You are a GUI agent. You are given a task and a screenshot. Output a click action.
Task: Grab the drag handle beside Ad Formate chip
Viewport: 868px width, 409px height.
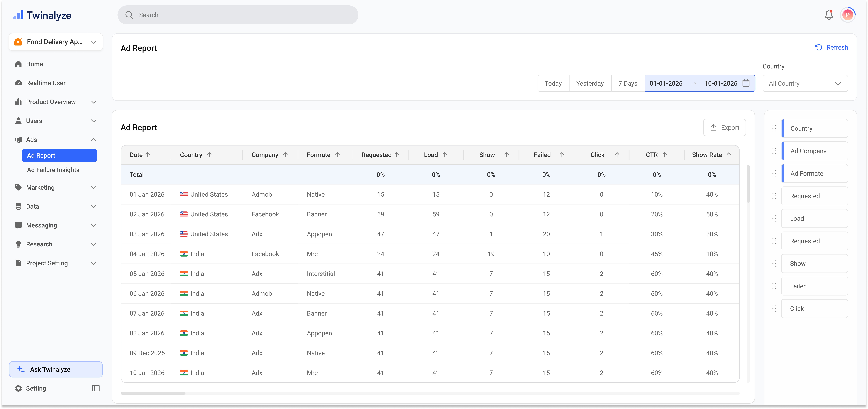[774, 174]
